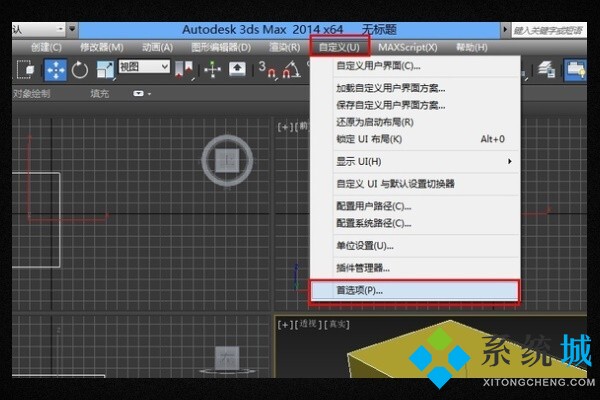Open the 帮助(H) menu
Screen dimensions: 600x400
pos(472,47)
